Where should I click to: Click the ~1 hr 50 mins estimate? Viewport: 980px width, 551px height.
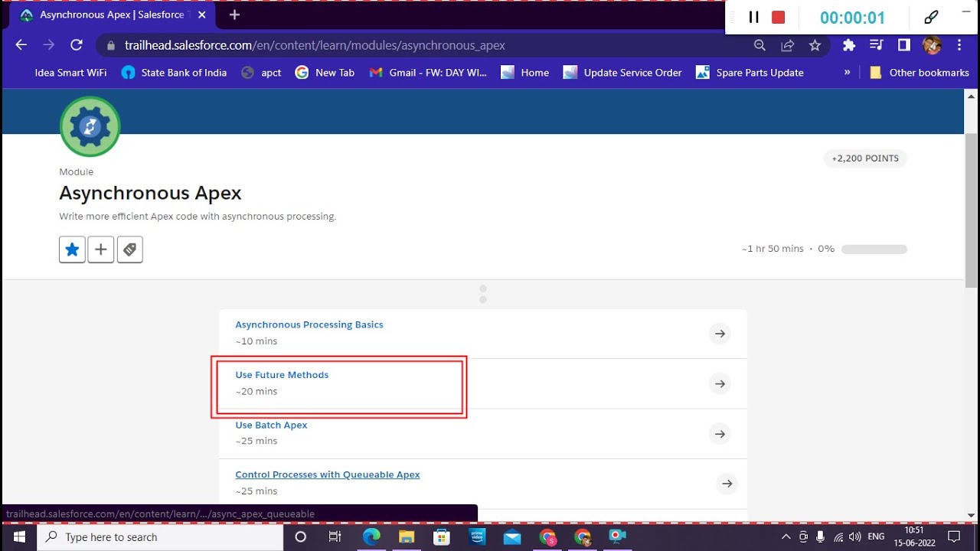(x=773, y=249)
